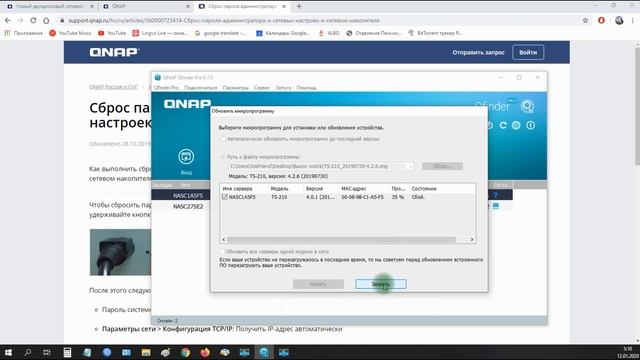Bookmark this page with the star icon

[585, 20]
